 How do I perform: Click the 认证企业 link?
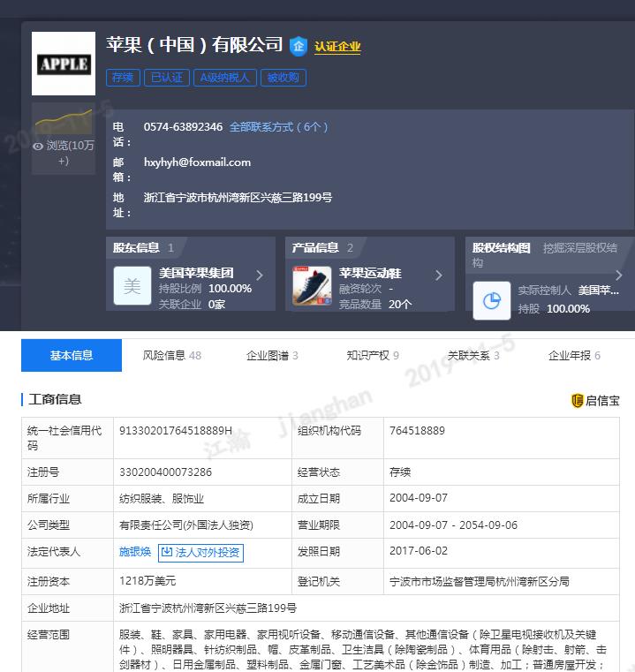tap(337, 47)
